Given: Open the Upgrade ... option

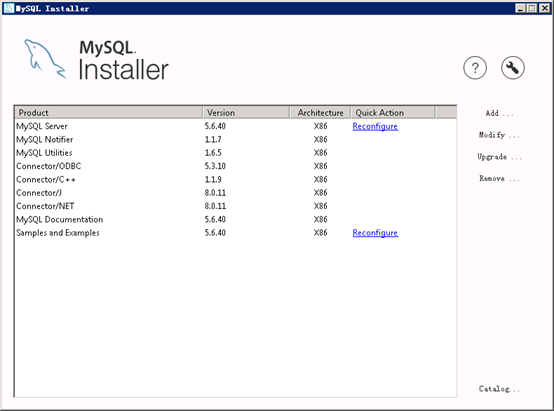Looking at the screenshot, I should 499,157.
